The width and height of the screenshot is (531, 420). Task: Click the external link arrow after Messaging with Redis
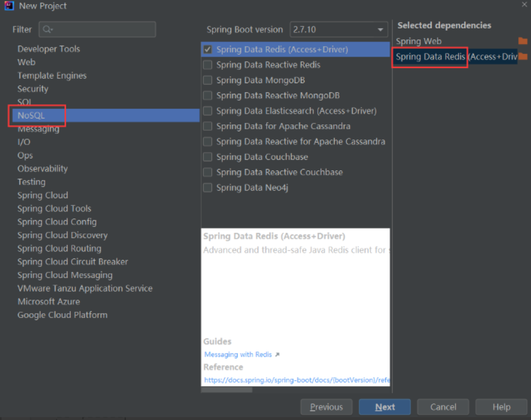(x=278, y=354)
